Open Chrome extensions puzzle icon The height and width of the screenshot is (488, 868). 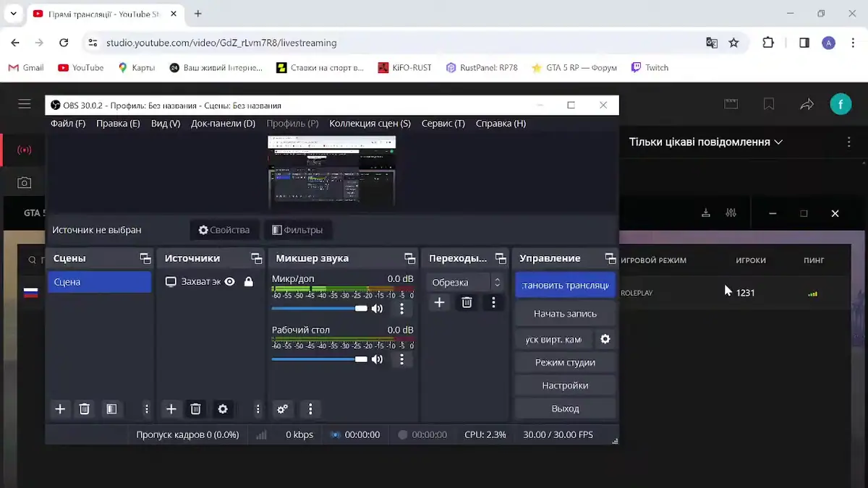click(x=768, y=43)
